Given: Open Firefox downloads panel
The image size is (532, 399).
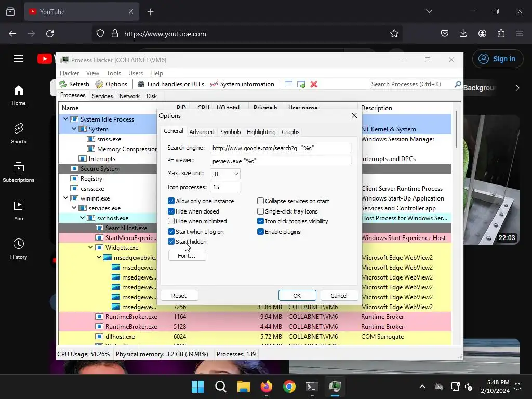Looking at the screenshot, I should click(x=463, y=33).
